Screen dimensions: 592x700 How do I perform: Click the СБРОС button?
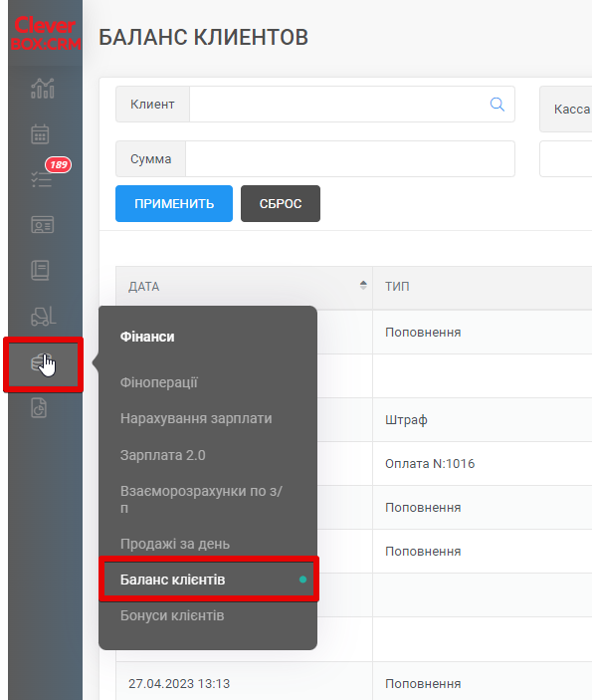[x=281, y=203]
